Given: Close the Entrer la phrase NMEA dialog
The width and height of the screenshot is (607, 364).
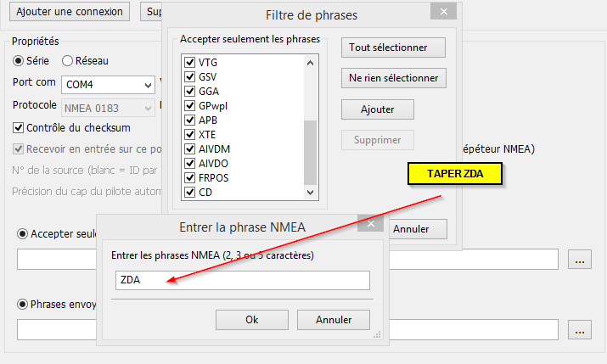Looking at the screenshot, I should (x=371, y=224).
